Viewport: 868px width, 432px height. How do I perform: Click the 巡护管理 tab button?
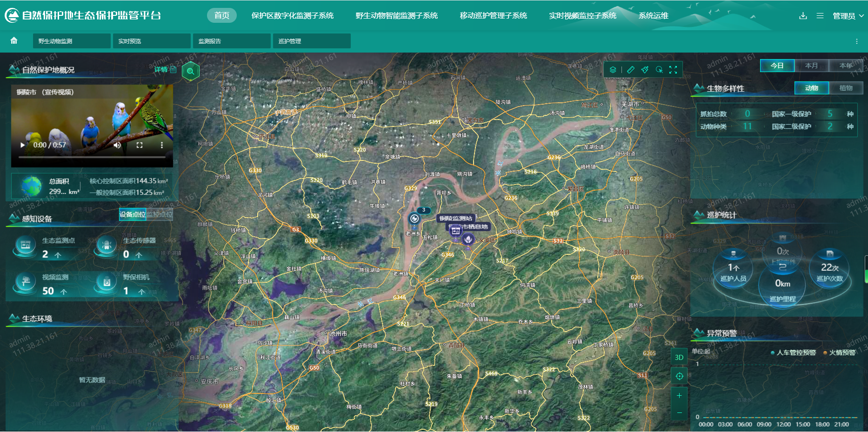click(312, 41)
